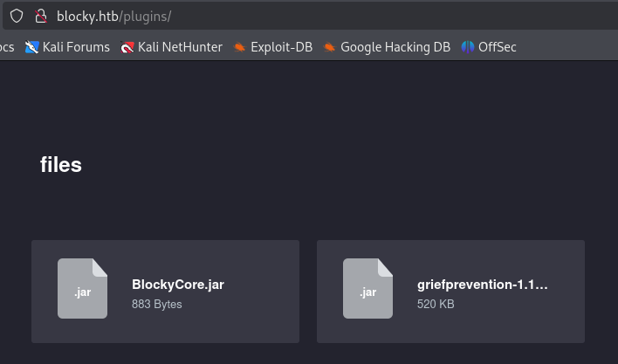Click the "files" heading text
Image resolution: width=618 pixels, height=364 pixels.
(61, 165)
